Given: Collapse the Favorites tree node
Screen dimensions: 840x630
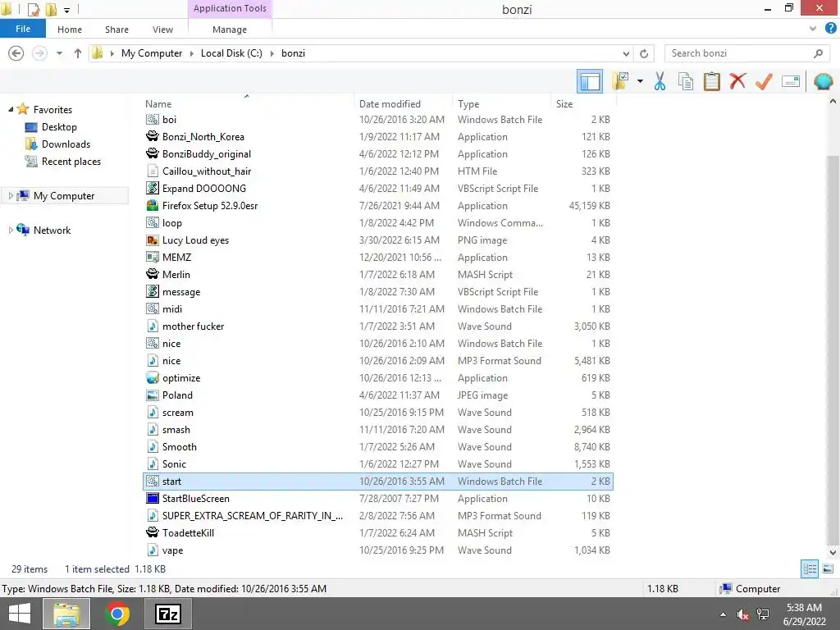Looking at the screenshot, I should [x=11, y=109].
